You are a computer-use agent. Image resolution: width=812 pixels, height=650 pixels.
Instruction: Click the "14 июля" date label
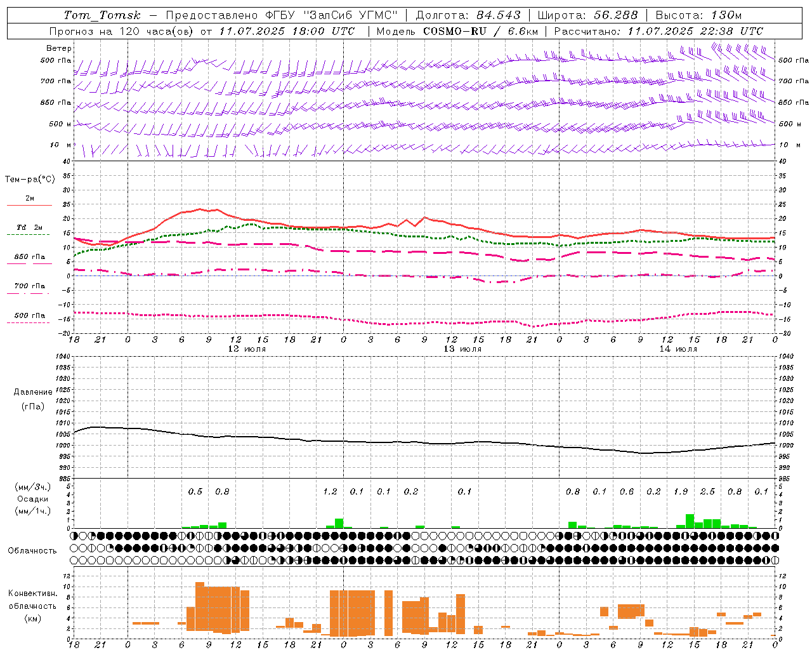point(678,349)
